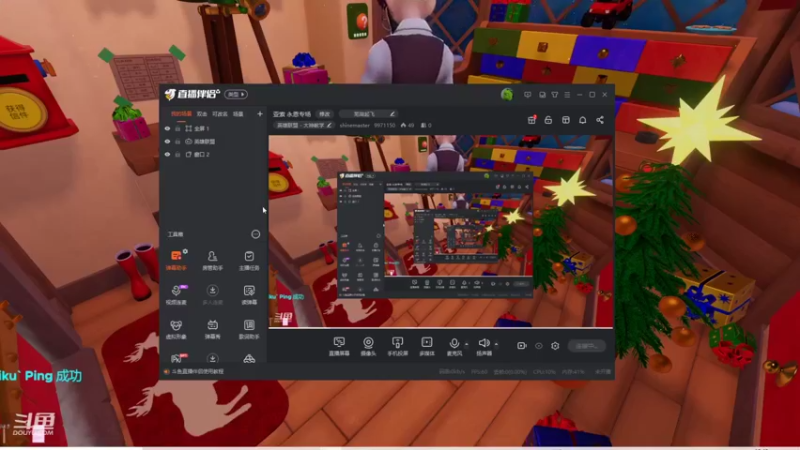Hide the 英雄联盟 source with its eye icon
Screen dimensions: 800x450
click(167, 141)
